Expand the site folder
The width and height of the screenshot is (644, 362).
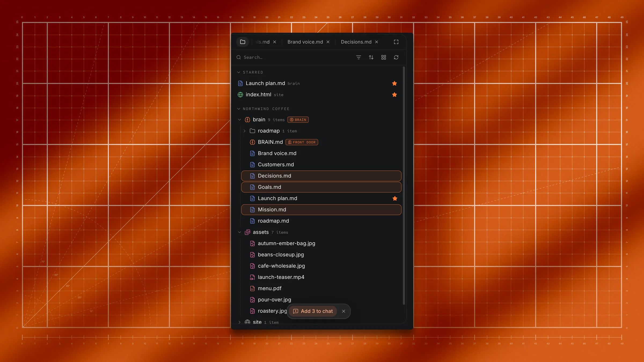(x=239, y=322)
